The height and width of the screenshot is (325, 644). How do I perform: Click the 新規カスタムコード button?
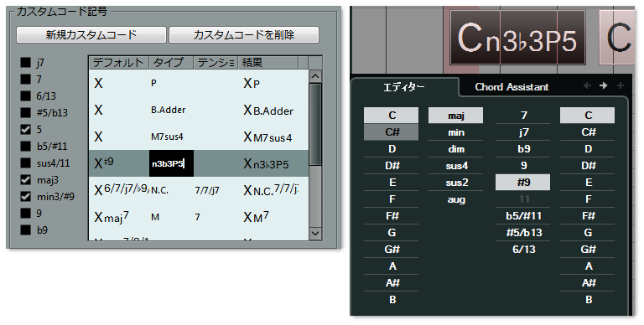(91, 35)
